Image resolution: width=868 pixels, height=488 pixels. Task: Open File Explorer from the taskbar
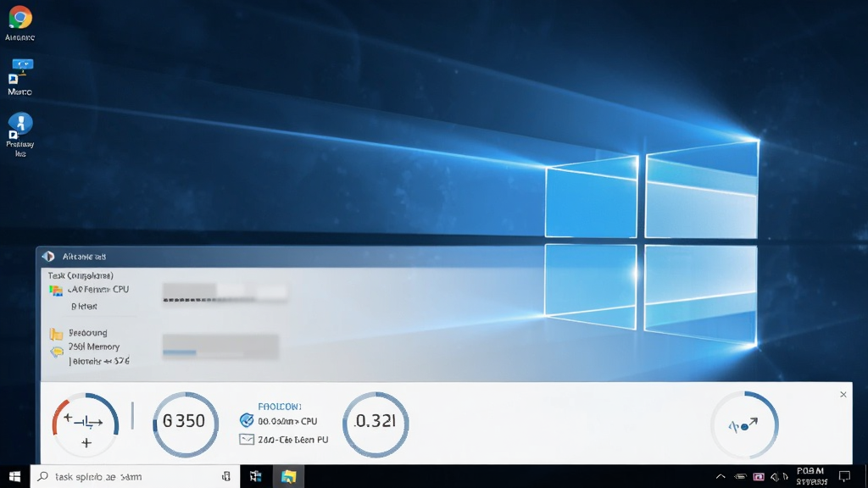click(288, 476)
